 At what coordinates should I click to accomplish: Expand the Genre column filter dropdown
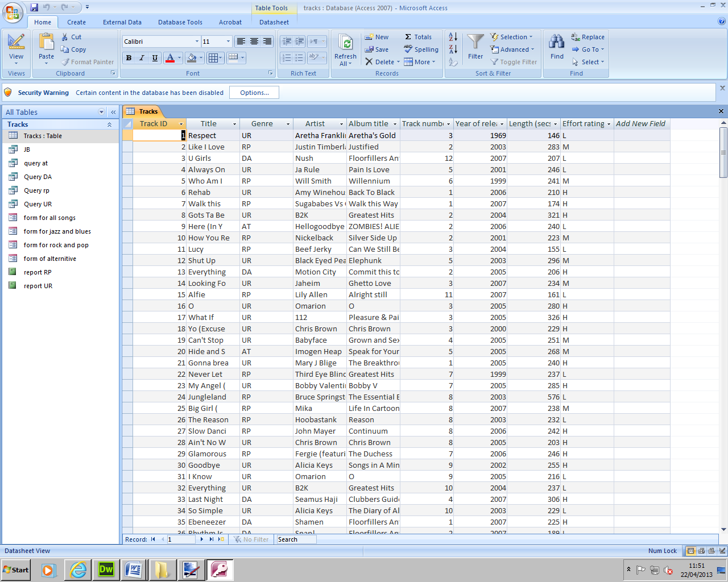tap(288, 124)
